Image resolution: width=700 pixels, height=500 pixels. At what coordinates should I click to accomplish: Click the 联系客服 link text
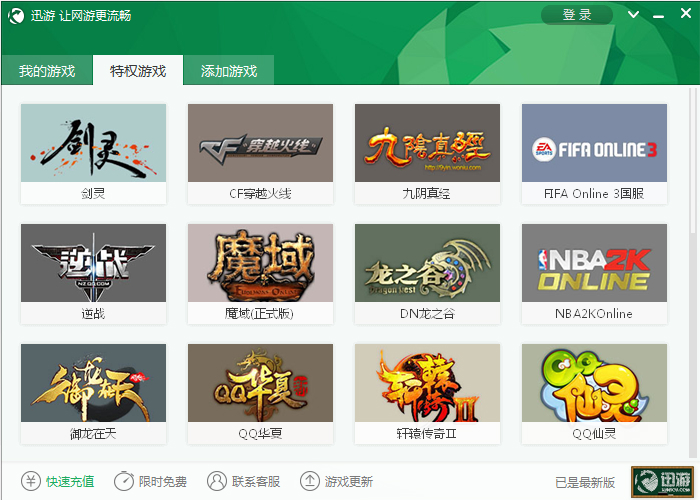(x=256, y=481)
